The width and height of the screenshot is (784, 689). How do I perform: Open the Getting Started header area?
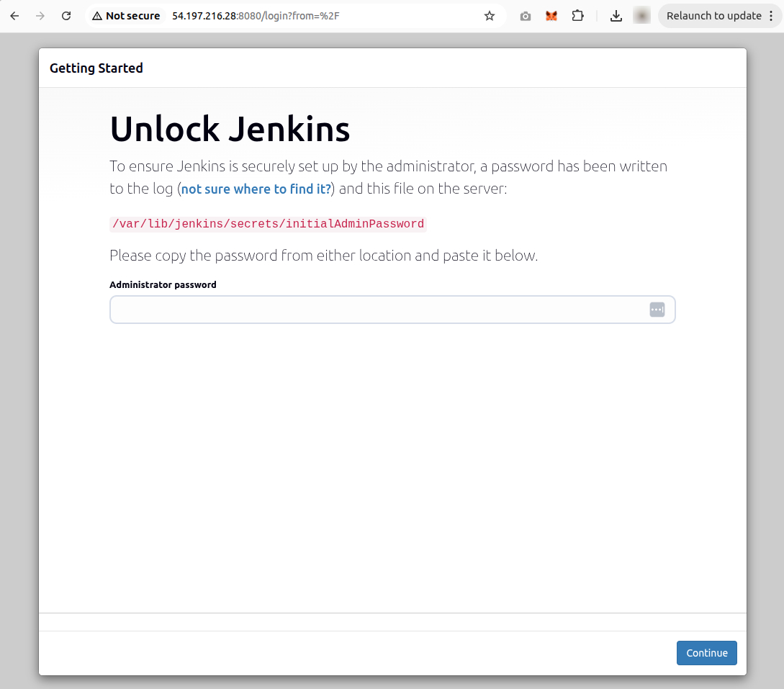coord(96,68)
